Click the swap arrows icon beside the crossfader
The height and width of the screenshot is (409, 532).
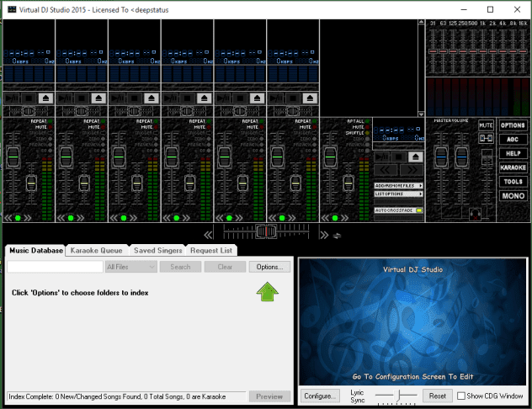[337, 236]
